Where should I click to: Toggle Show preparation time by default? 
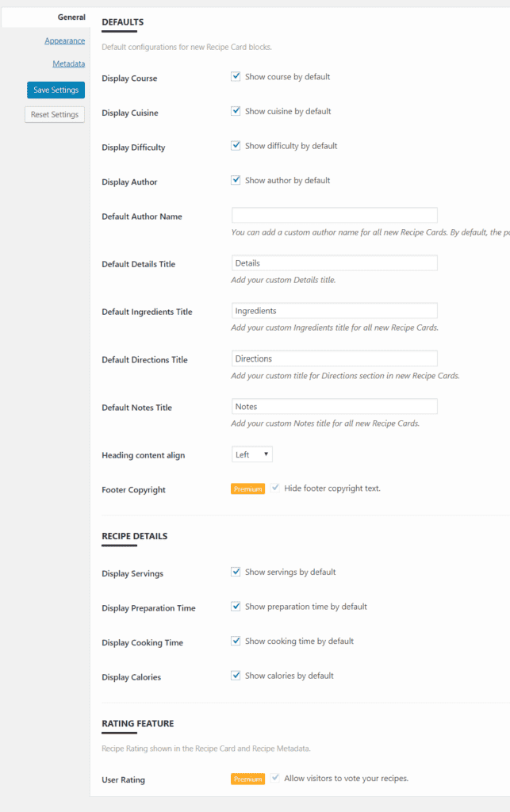[x=236, y=607]
